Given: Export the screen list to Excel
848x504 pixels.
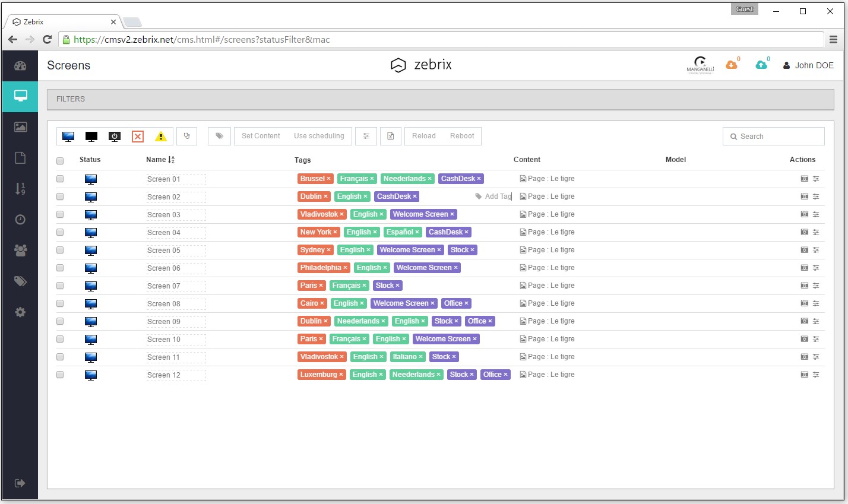Looking at the screenshot, I should [390, 136].
